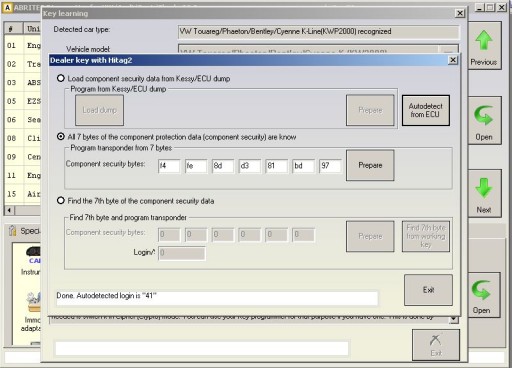Click status text Autodetected login is 41
This screenshot has height=368, width=512.
coord(107,296)
